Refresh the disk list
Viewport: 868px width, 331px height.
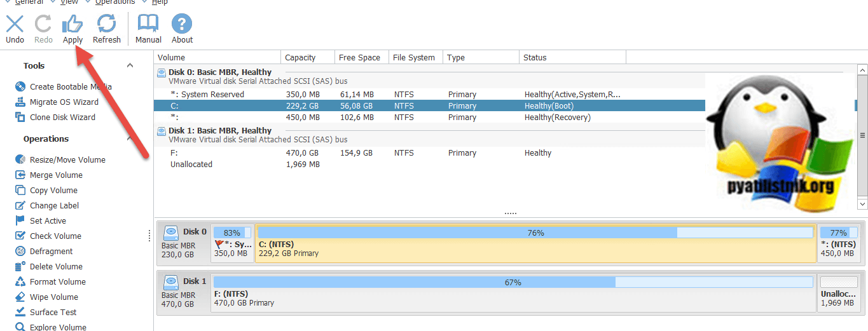tap(106, 24)
